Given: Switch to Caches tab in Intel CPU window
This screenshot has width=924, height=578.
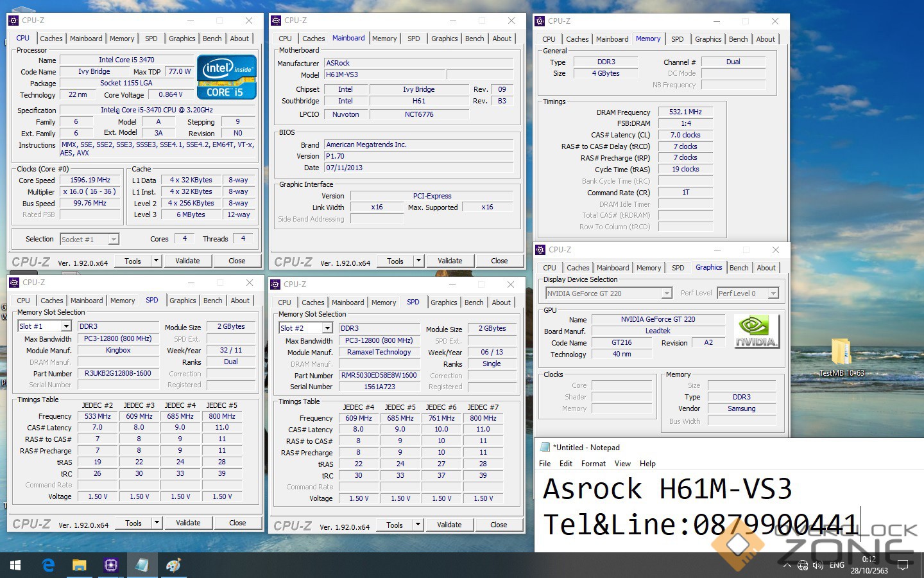Looking at the screenshot, I should [x=51, y=39].
